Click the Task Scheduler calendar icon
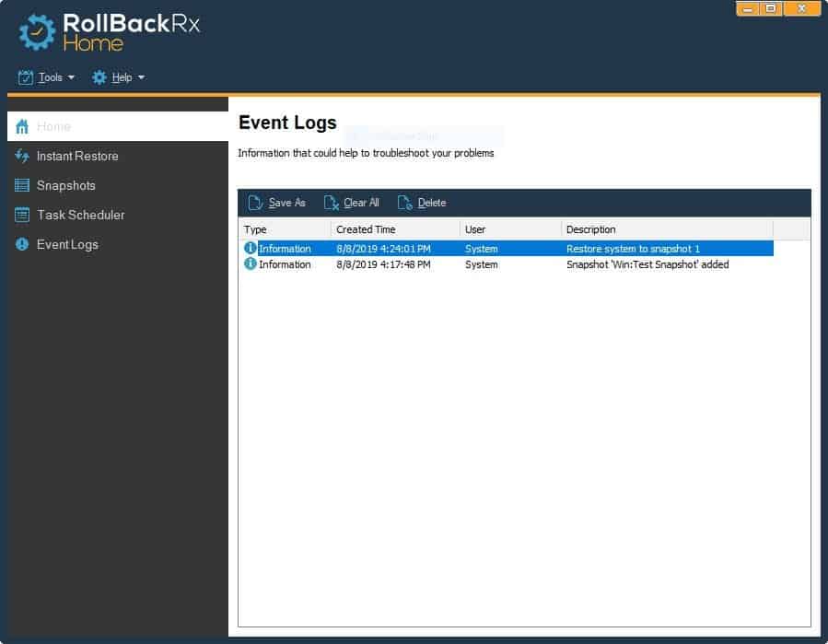Image resolution: width=828 pixels, height=644 pixels. pos(22,215)
